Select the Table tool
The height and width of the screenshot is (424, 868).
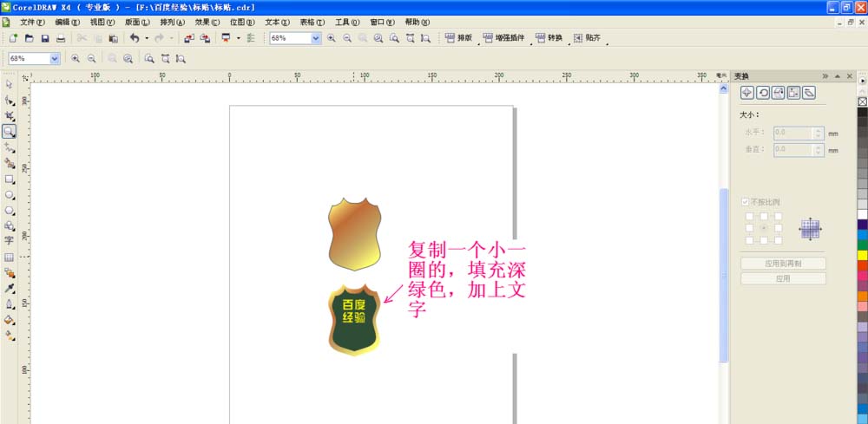coord(9,257)
